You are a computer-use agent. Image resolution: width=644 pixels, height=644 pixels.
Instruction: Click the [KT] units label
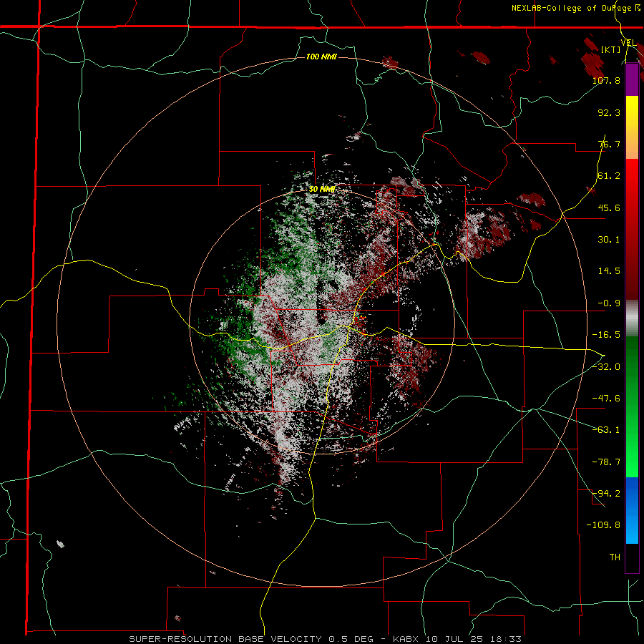tap(611, 49)
